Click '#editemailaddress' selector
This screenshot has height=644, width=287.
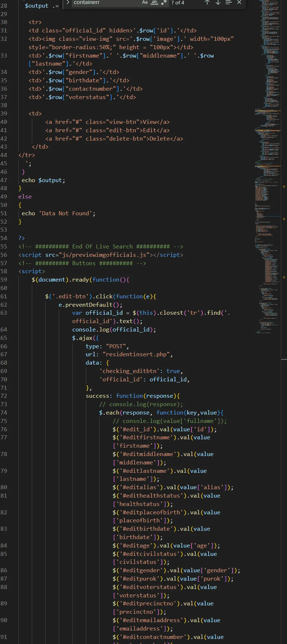(x=153, y=620)
